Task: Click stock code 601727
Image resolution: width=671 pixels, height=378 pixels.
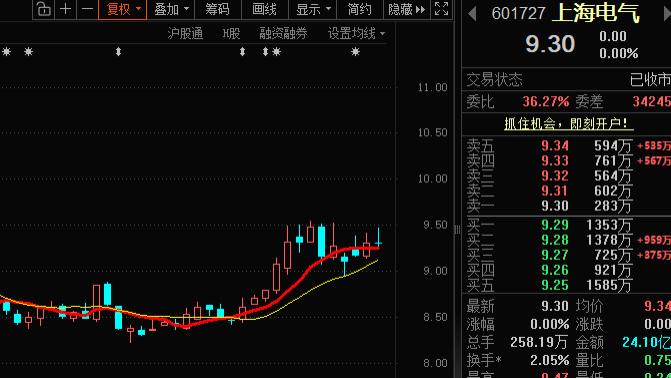Action: click(518, 14)
